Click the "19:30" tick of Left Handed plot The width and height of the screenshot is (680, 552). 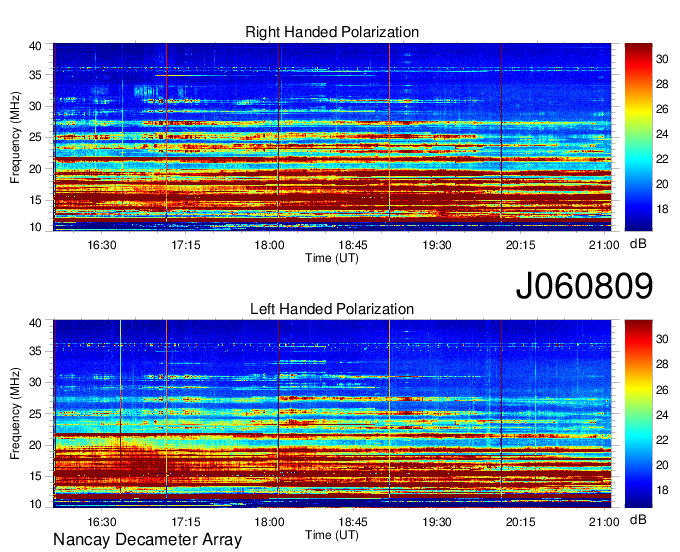tap(437, 522)
